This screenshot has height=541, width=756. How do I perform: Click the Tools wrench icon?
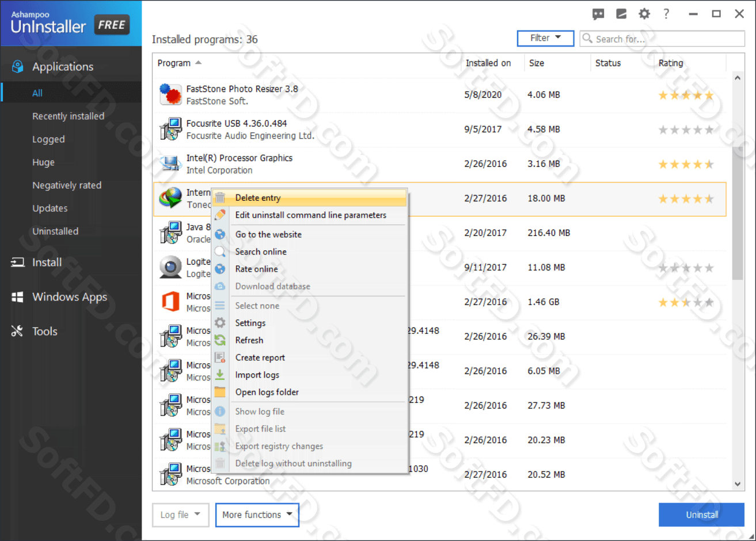coord(17,331)
